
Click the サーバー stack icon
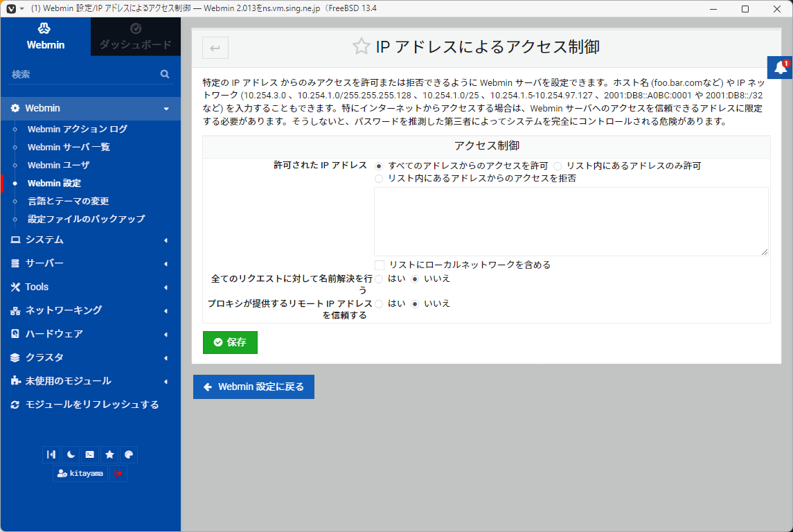(x=15, y=263)
